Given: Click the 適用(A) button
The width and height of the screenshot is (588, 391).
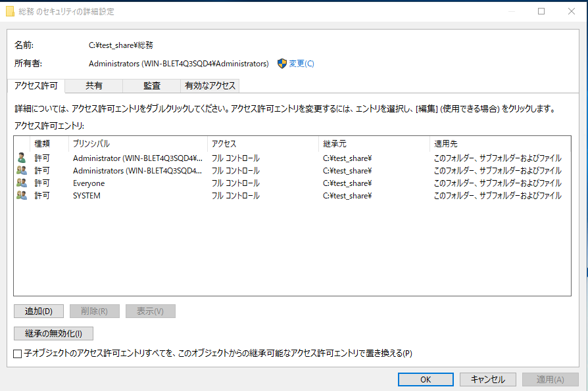Looking at the screenshot, I should click(550, 379).
